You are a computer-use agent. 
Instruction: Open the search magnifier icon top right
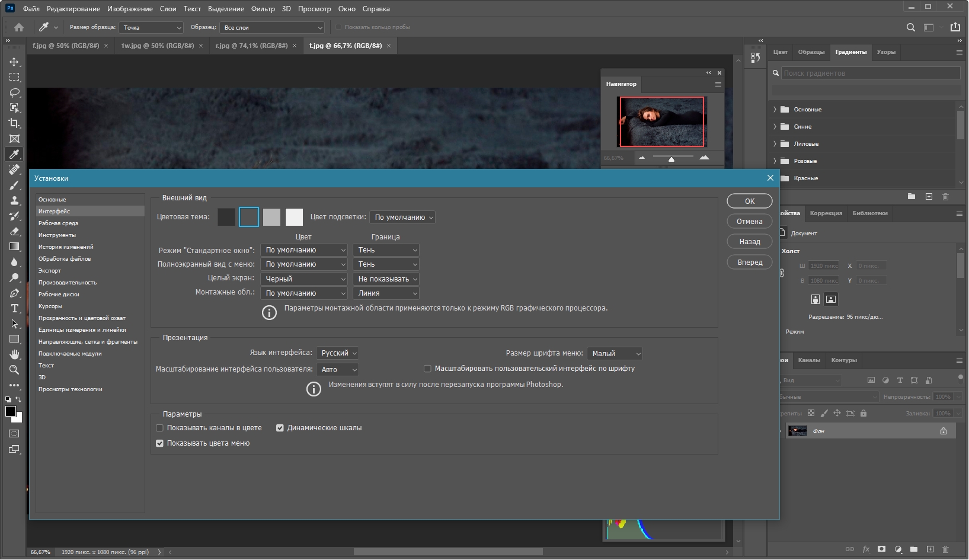click(x=911, y=27)
